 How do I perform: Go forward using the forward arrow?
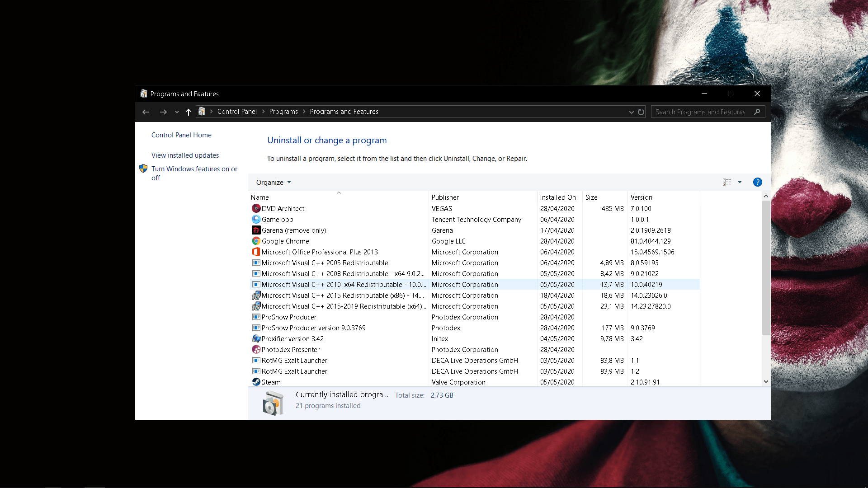(163, 112)
